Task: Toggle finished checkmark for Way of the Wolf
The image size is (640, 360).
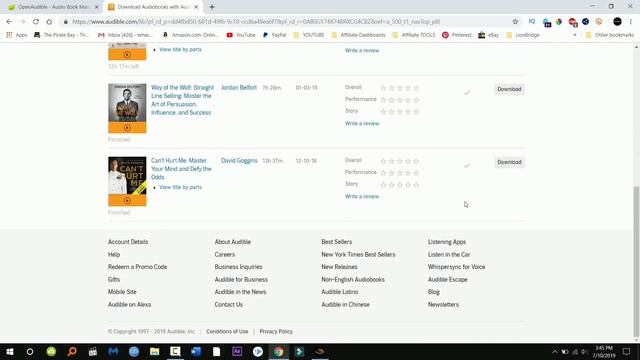Action: coord(467,93)
